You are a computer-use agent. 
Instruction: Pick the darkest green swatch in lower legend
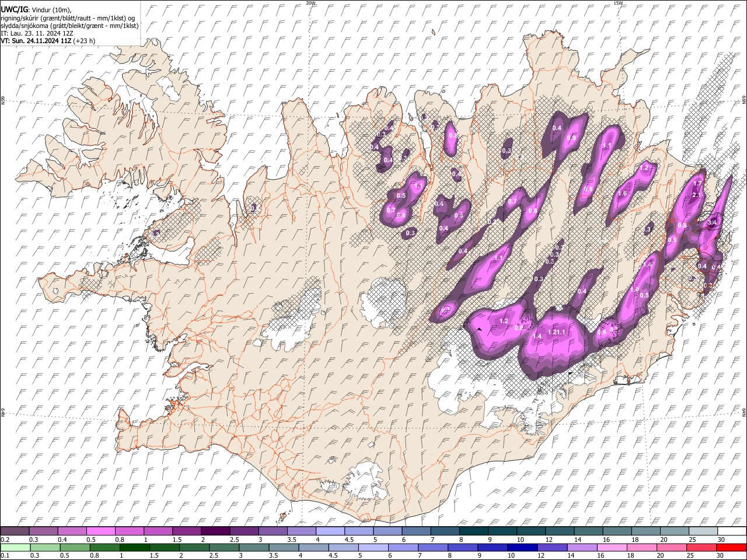tap(134, 547)
